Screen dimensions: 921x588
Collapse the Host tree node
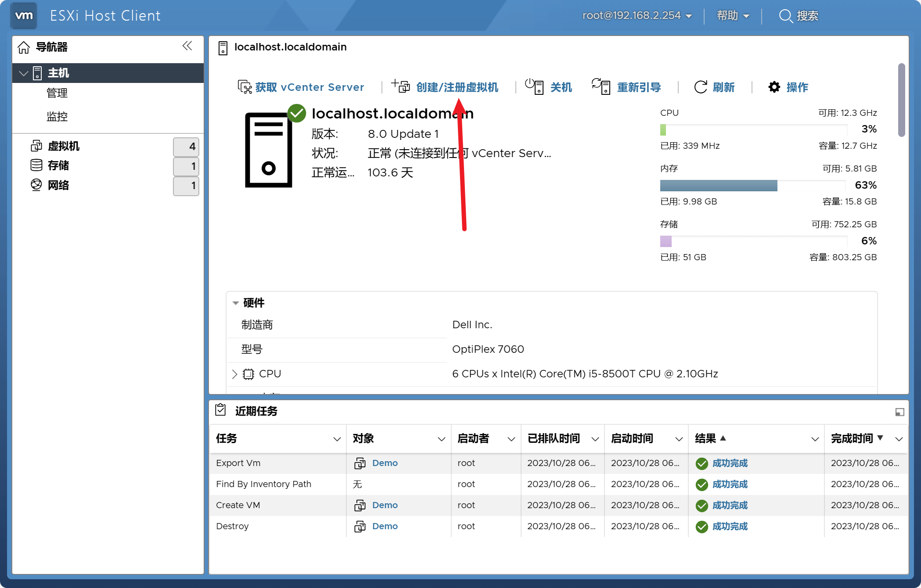24,73
